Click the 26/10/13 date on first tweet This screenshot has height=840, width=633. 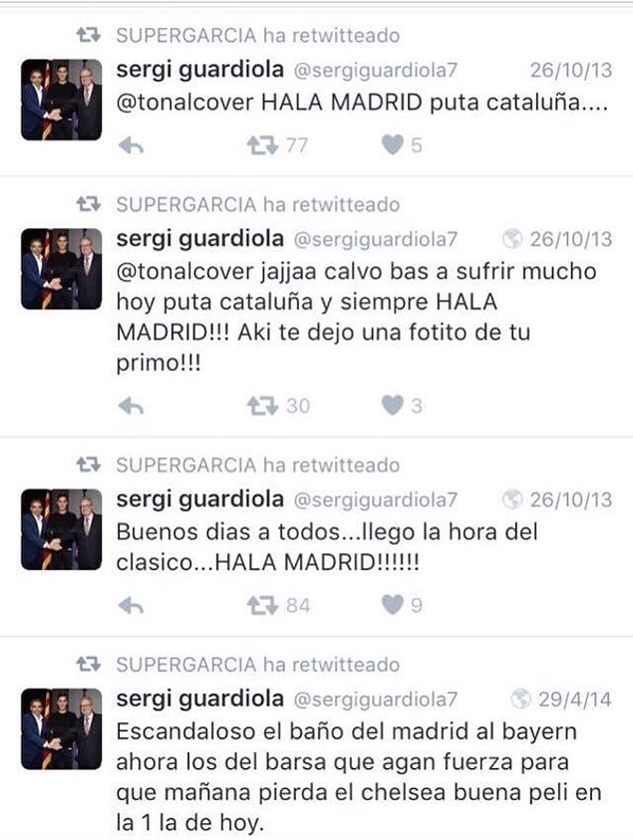tap(571, 70)
